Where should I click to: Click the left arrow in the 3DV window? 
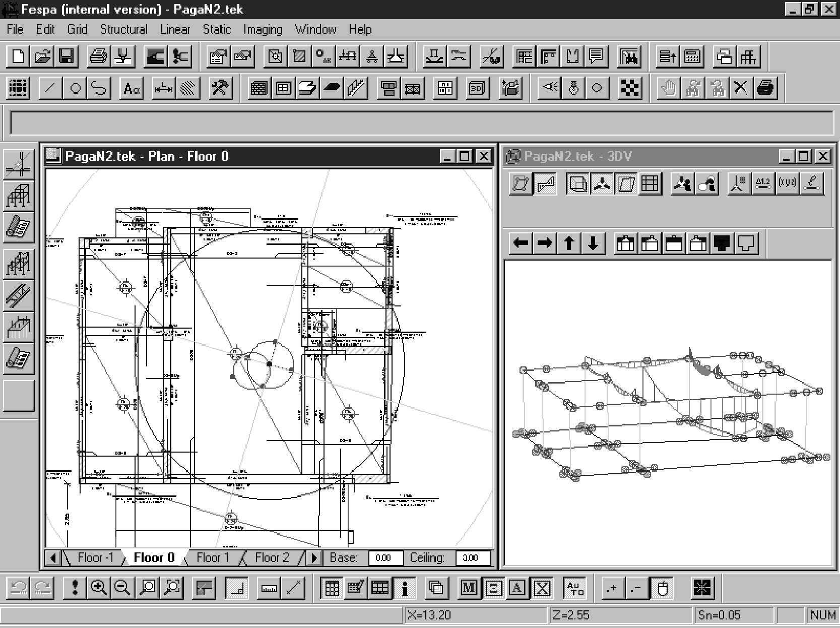(521, 243)
